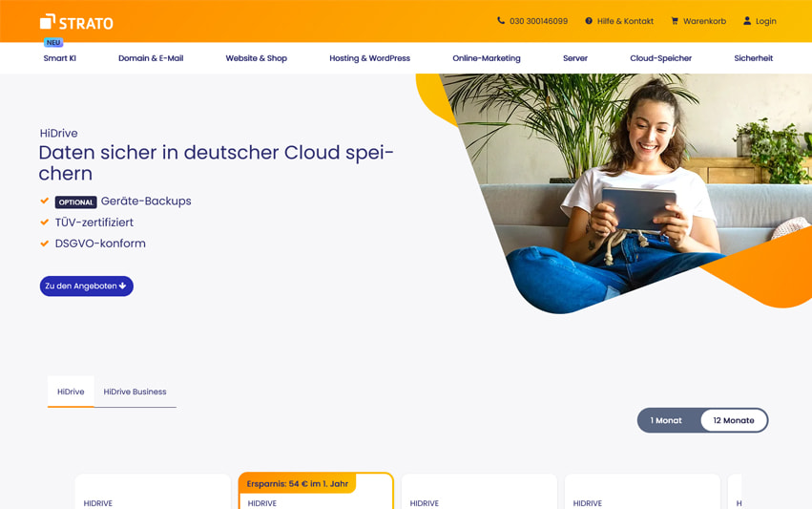Click the help icon next to Hilfe & Kontakt
812x509 pixels.
click(x=589, y=21)
